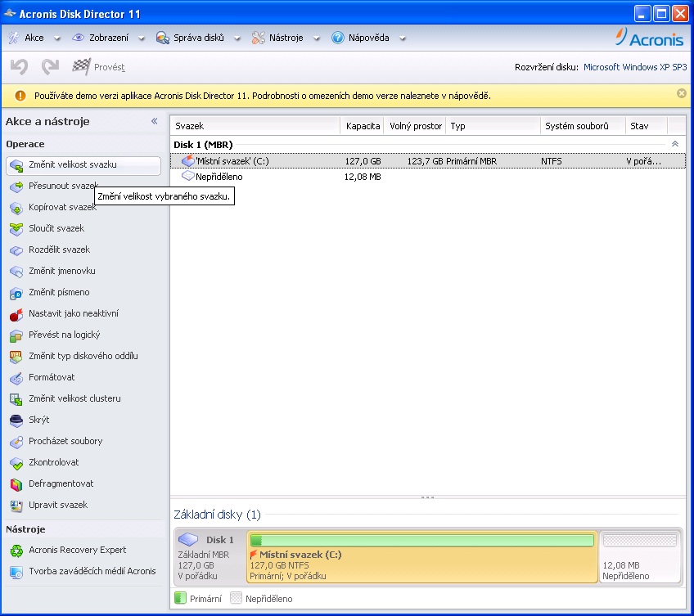This screenshot has width=694, height=616.
Task: Click the Zkontrolovat checkmark icon
Action: click(16, 463)
